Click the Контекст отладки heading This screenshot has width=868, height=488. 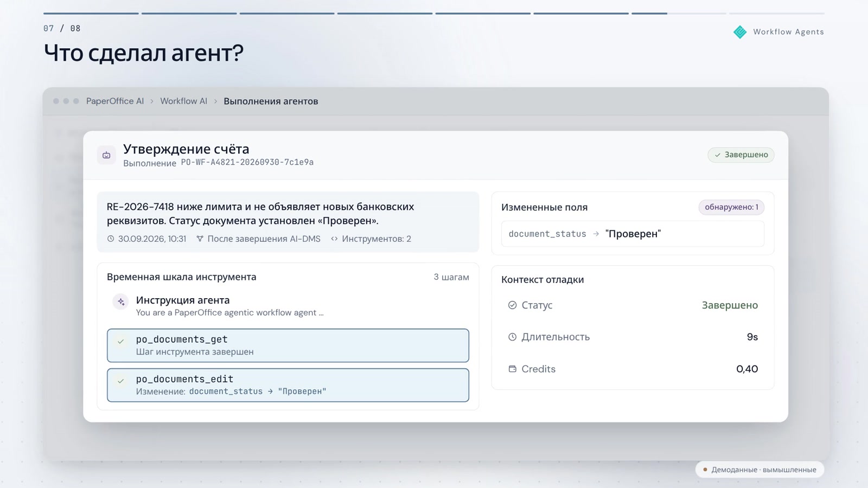(x=542, y=280)
